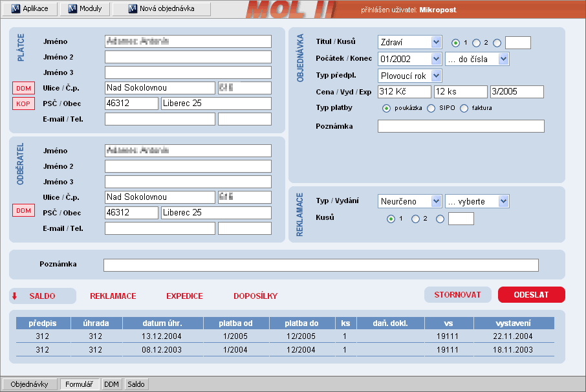This screenshot has width=586, height=392.
Task: Select the faktura payment type
Action: 464,108
